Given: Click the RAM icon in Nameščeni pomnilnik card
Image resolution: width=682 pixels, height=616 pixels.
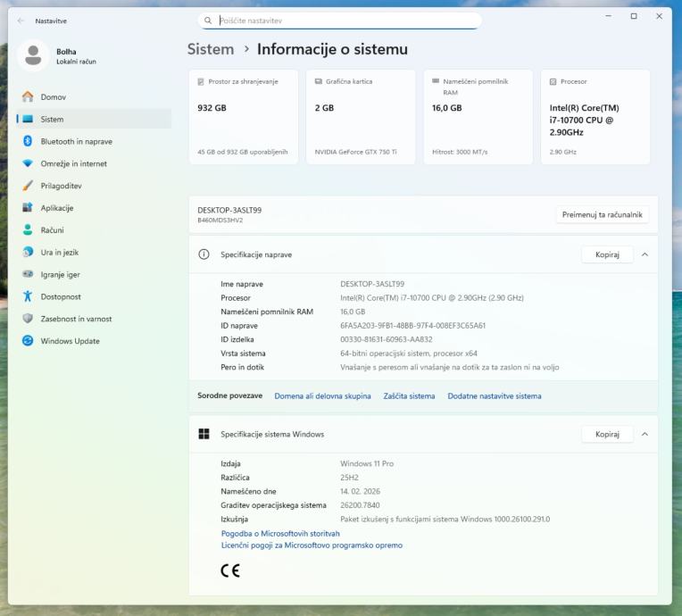Looking at the screenshot, I should click(x=436, y=81).
